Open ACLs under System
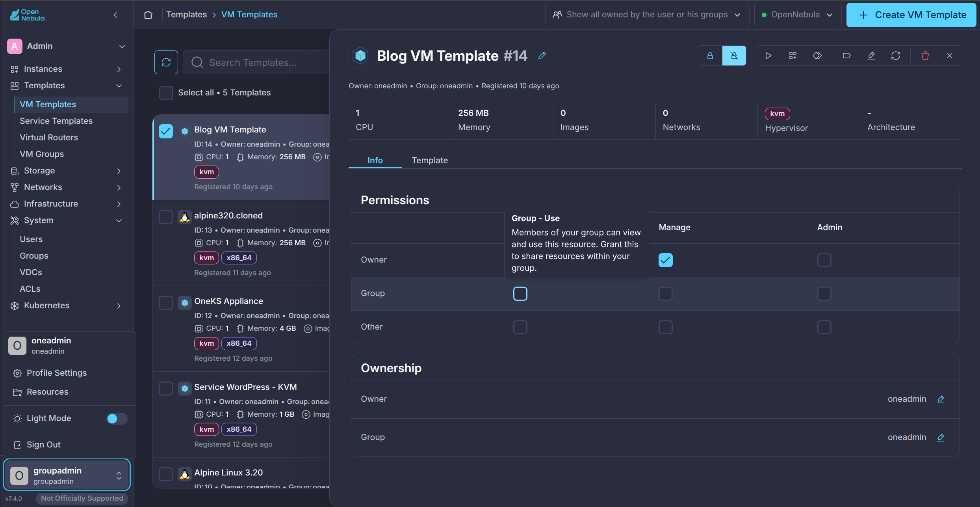Viewport: 980px width, 507px height. (x=30, y=289)
